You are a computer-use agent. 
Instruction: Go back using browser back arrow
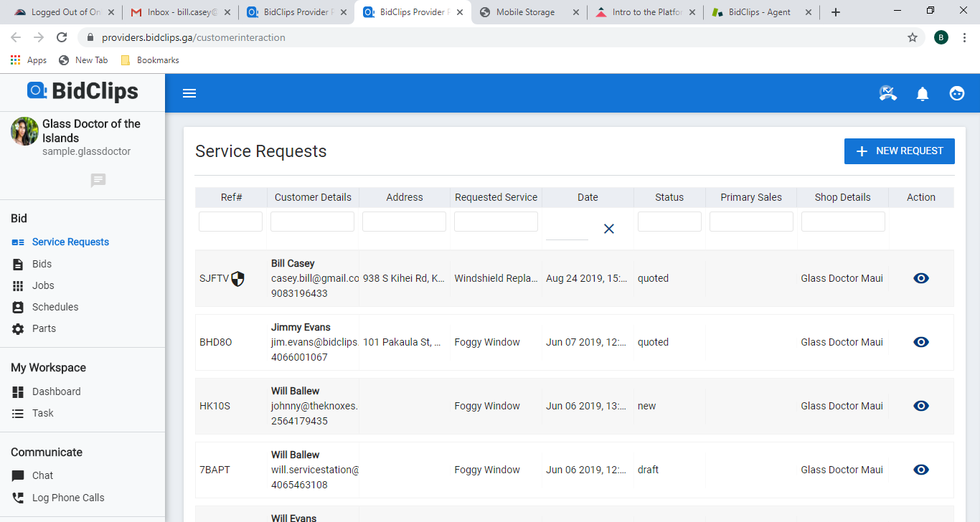pos(16,37)
